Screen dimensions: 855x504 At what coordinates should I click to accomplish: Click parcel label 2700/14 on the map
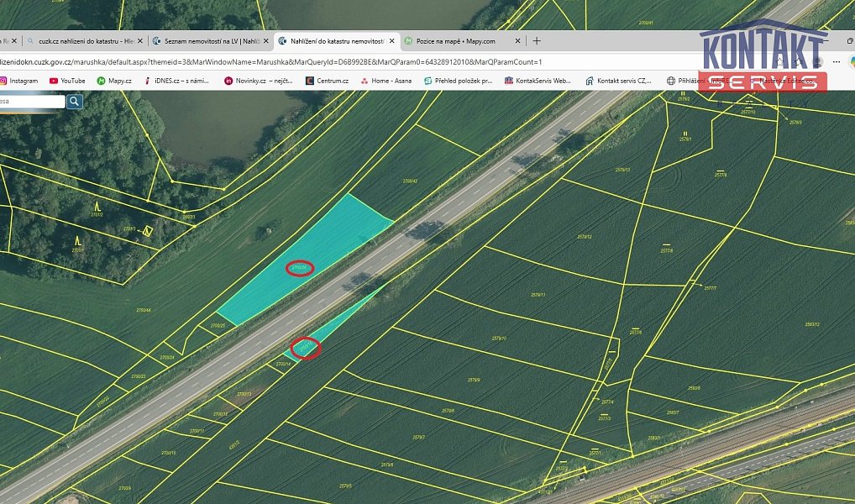[283, 364]
